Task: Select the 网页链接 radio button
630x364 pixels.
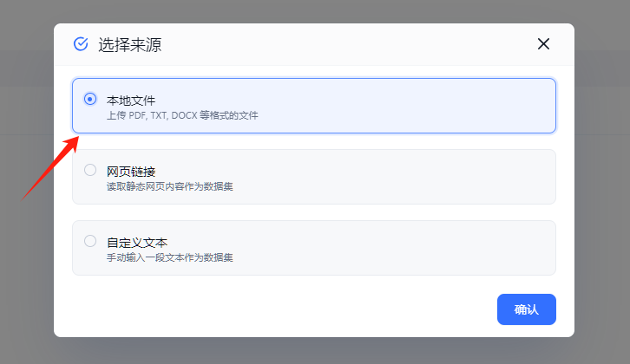Action: tap(90, 170)
